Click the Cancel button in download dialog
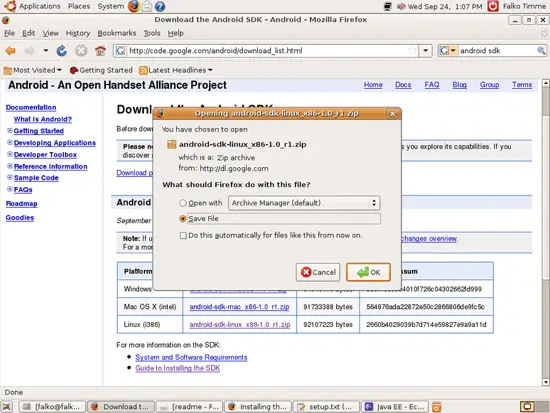Viewport: 550px width, 413px height. (318, 272)
